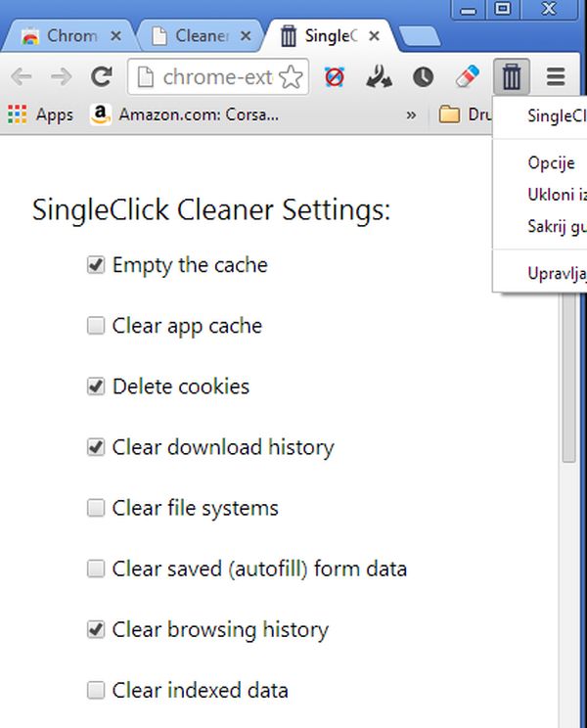The width and height of the screenshot is (587, 728).
Task: Open the Chrome hamburger menu
Action: [556, 77]
